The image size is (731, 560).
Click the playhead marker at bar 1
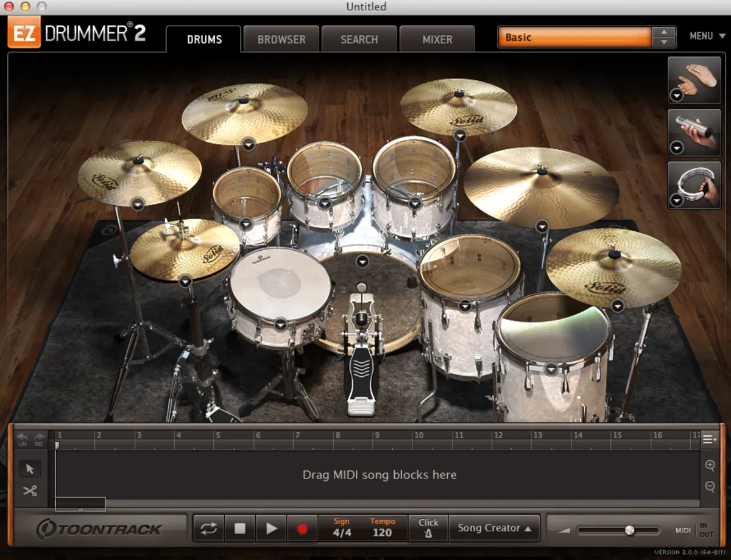(57, 446)
